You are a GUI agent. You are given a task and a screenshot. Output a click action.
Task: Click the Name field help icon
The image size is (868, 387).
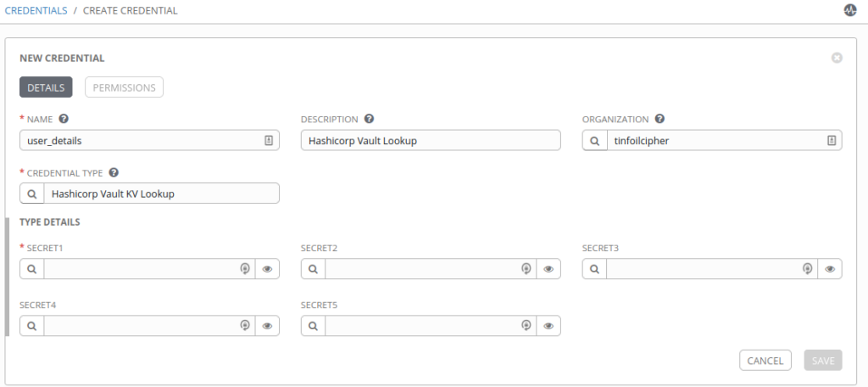(x=64, y=120)
